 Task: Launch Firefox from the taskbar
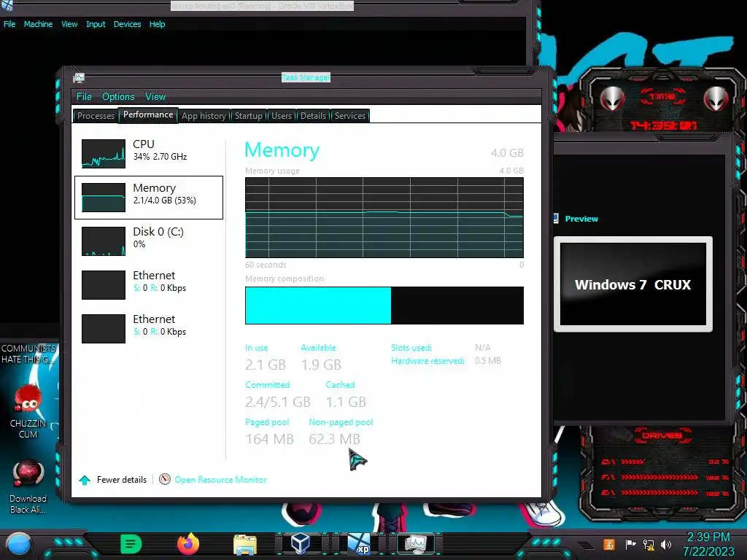click(188, 544)
